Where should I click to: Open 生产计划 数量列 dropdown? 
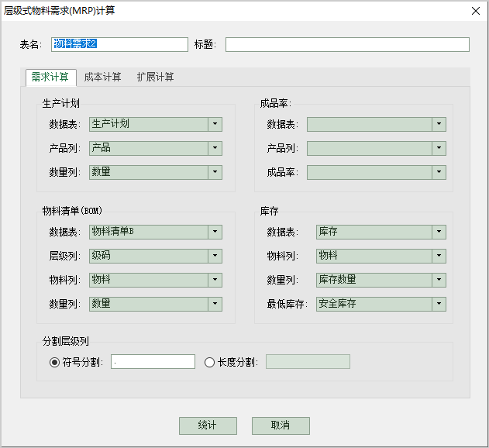tap(215, 172)
